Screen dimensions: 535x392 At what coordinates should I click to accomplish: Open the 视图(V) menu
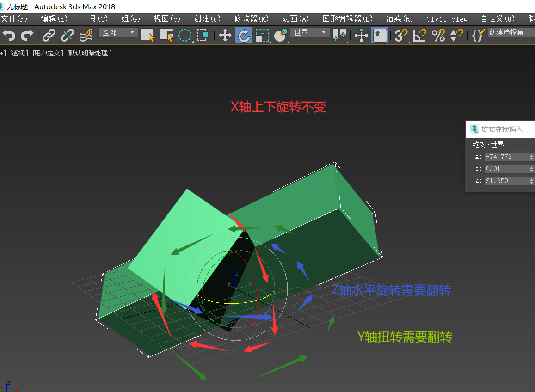coord(167,19)
